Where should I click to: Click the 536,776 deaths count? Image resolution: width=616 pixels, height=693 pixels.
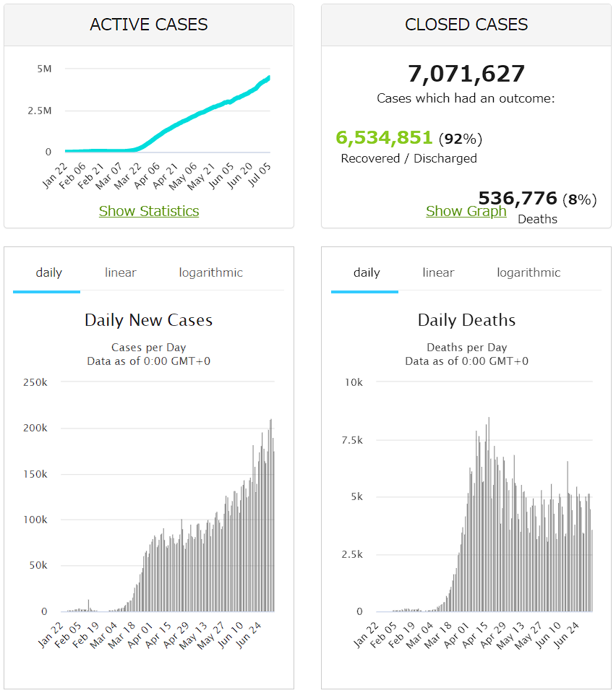pos(518,199)
